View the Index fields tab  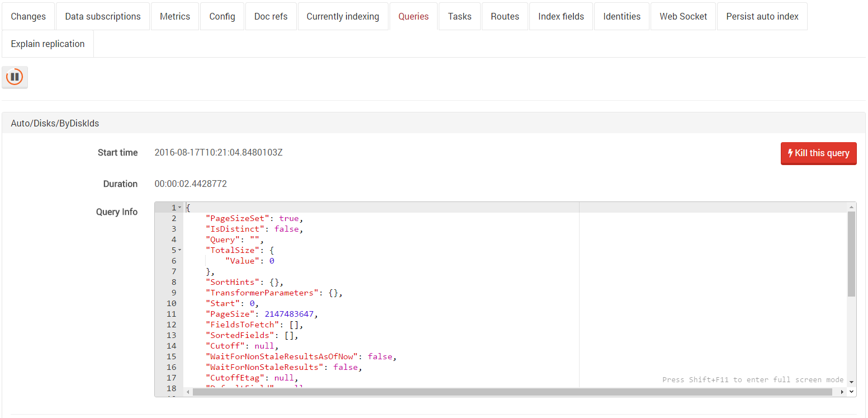click(561, 16)
